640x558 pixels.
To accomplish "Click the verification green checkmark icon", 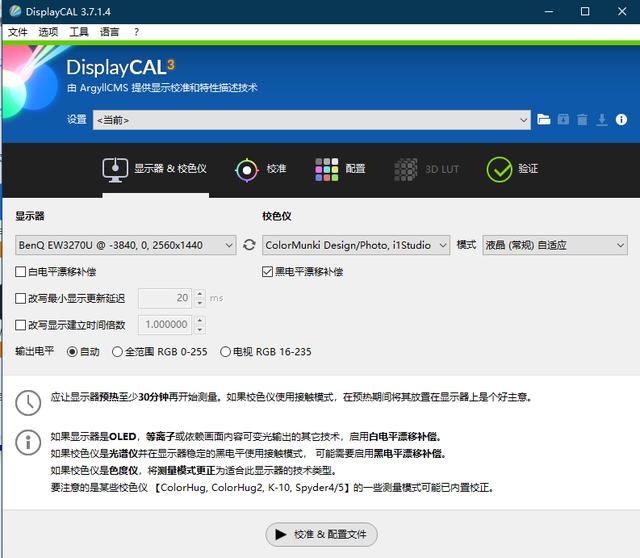I will tap(499, 169).
